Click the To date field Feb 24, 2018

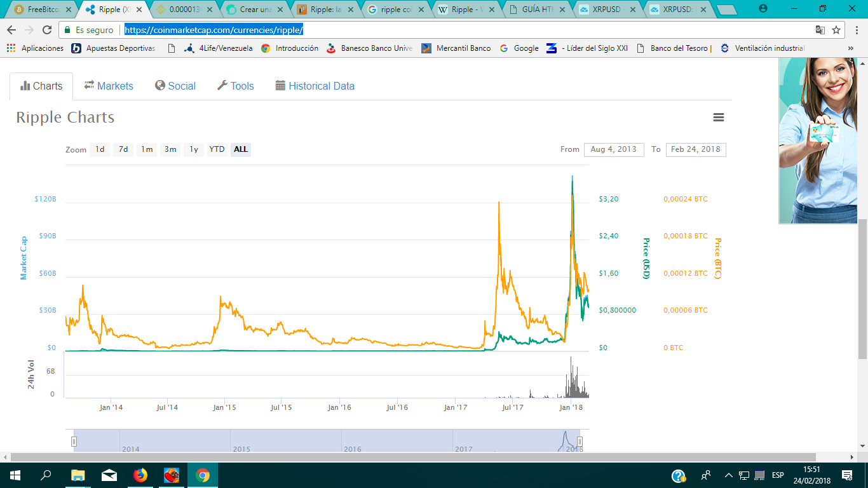[x=696, y=149]
